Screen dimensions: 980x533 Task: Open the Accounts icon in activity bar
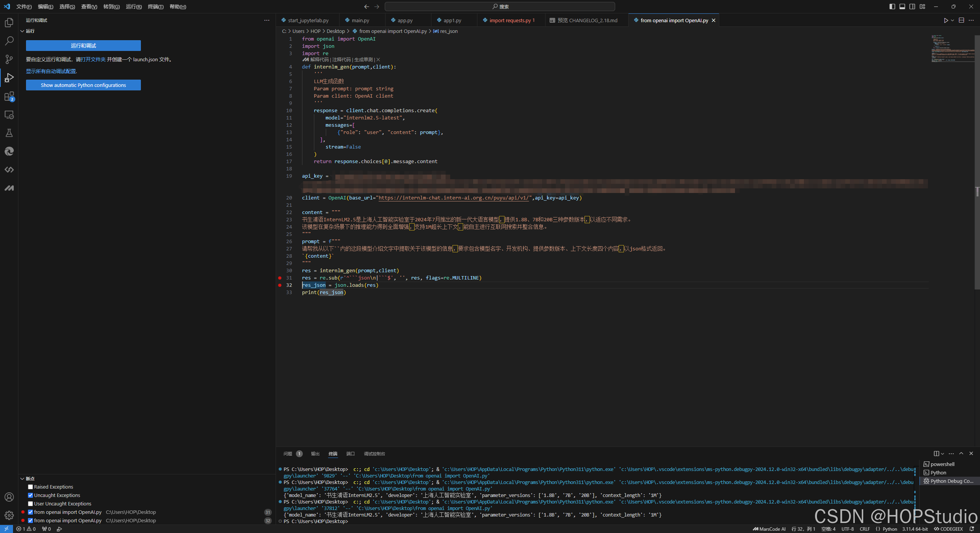tap(9, 497)
